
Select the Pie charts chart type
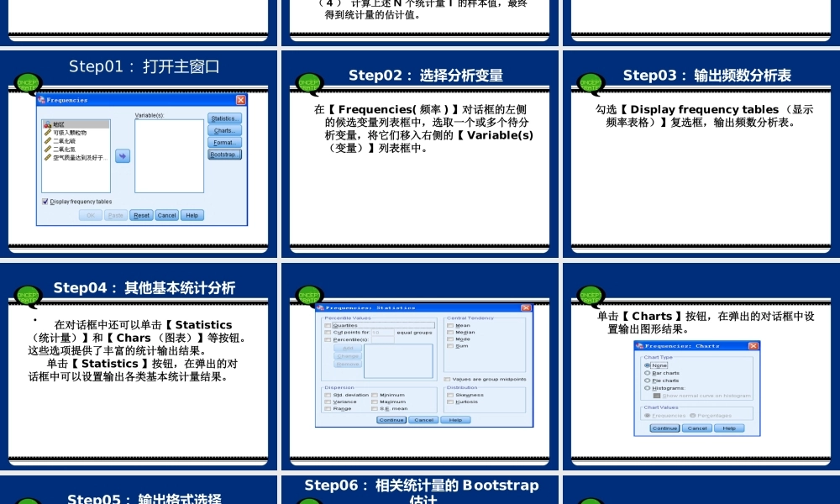tap(647, 381)
